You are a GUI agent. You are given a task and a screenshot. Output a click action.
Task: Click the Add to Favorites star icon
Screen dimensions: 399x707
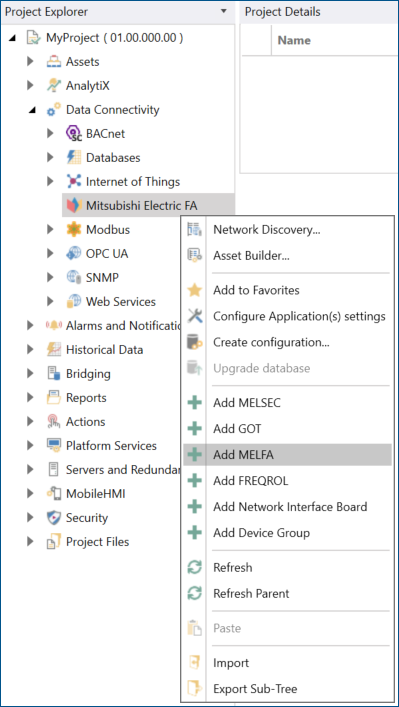coord(194,290)
